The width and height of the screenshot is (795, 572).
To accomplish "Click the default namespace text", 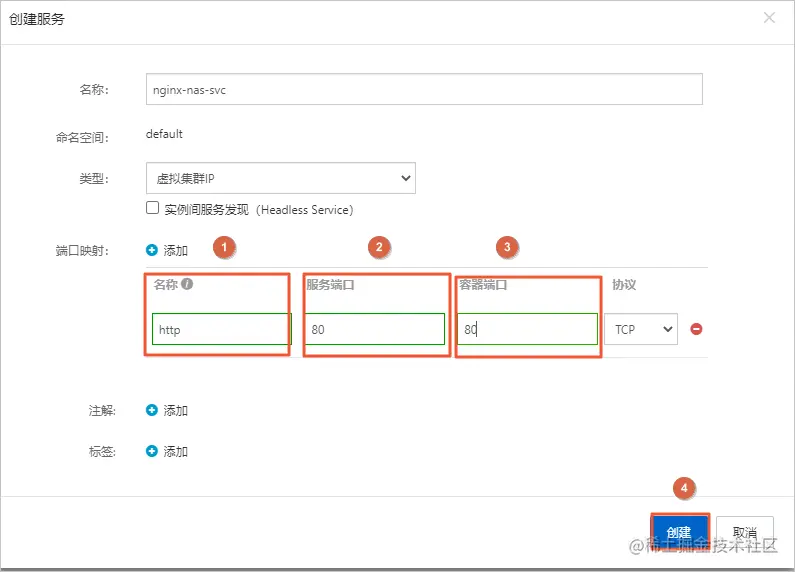I will coord(164,134).
